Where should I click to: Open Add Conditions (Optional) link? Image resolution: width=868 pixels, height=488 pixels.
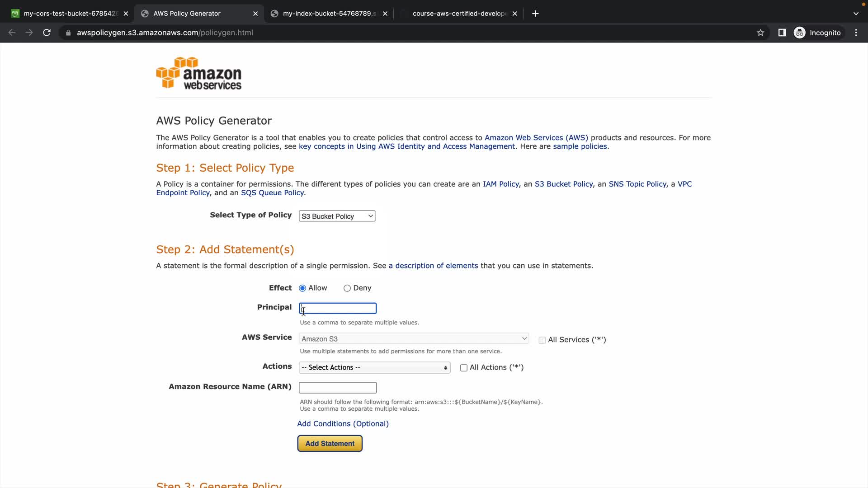pos(343,424)
